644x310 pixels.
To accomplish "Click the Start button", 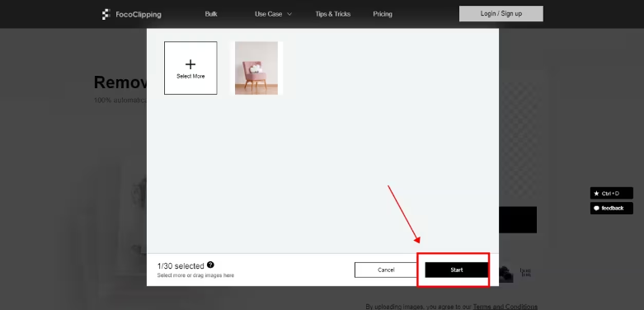I will click(456, 270).
